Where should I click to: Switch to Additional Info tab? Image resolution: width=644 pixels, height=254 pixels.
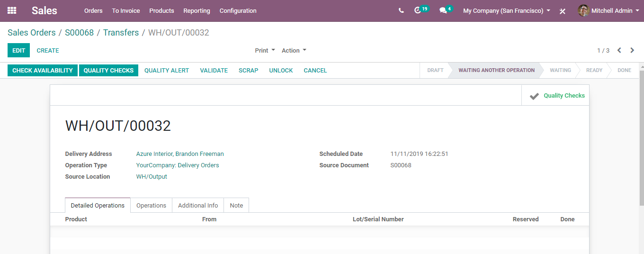[x=198, y=206]
